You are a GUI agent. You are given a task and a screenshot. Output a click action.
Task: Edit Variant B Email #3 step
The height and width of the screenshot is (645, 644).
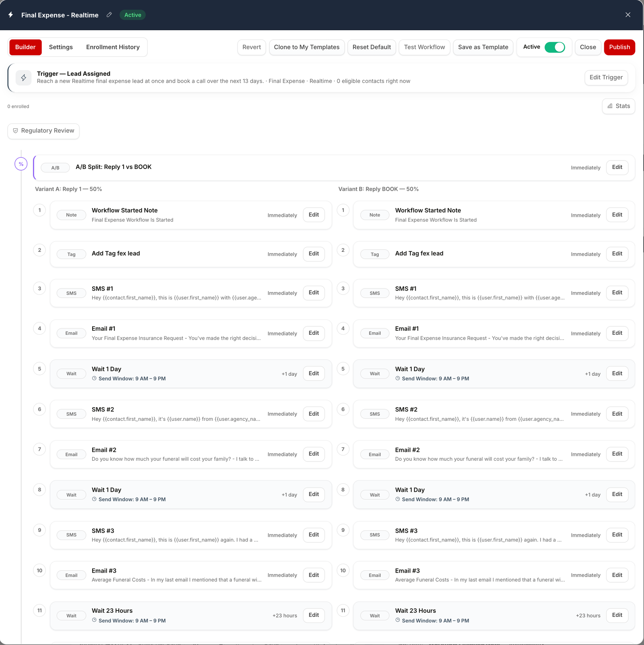point(617,575)
